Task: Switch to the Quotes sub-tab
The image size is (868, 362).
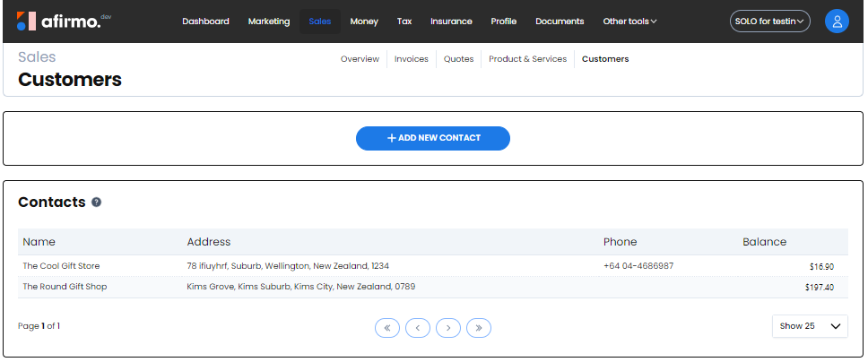Action: (x=458, y=58)
